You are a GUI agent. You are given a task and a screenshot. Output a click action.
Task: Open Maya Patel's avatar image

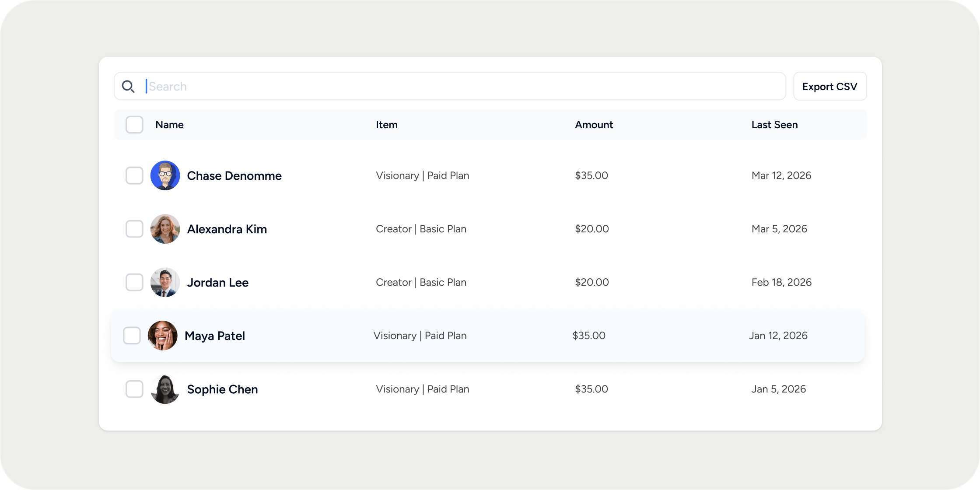coord(163,336)
